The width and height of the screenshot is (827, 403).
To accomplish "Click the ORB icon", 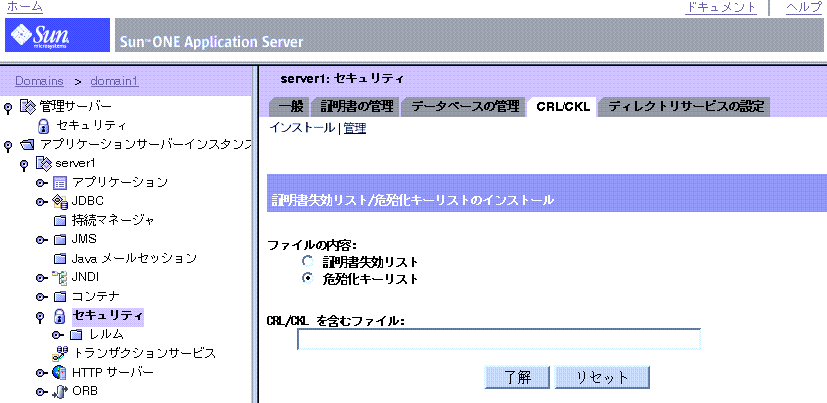I will pyautogui.click(x=61, y=391).
